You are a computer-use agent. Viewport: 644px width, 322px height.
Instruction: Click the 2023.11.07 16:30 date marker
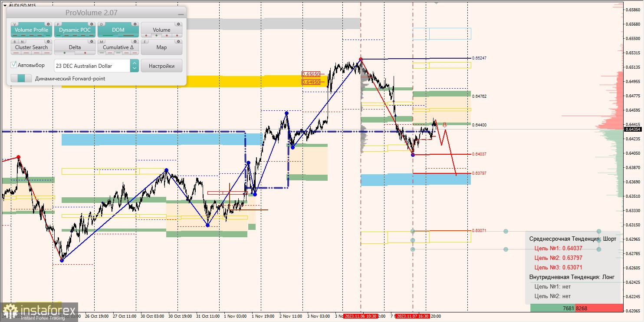click(x=413, y=316)
